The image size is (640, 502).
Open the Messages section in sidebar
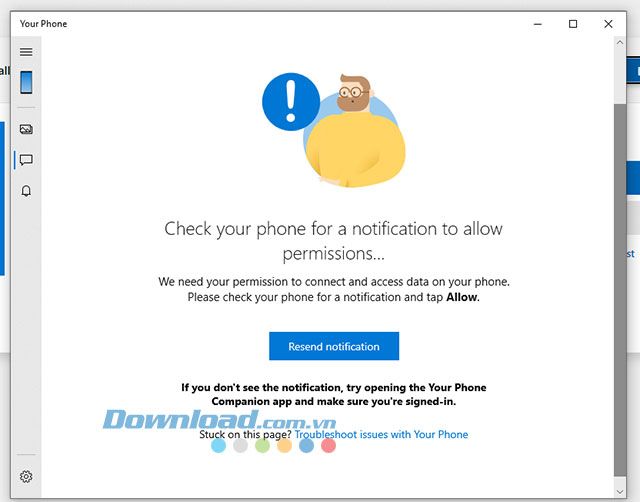[x=26, y=160]
